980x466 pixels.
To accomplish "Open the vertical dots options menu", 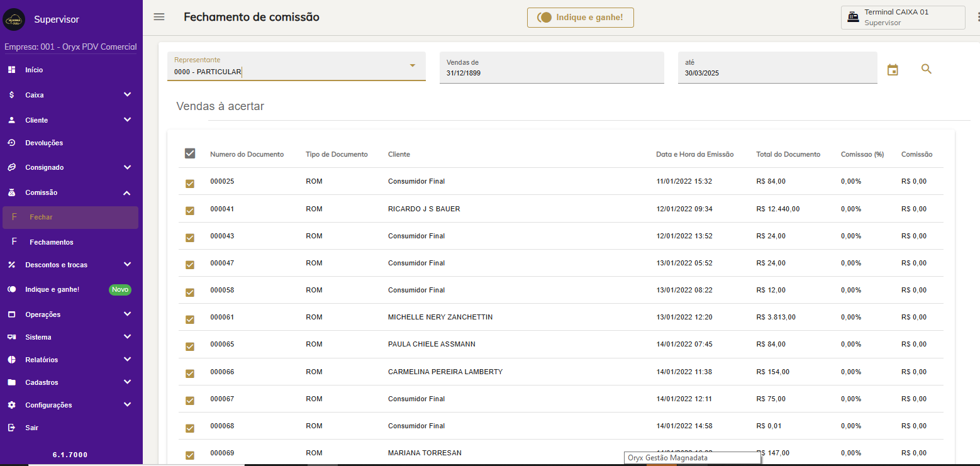I will [x=977, y=18].
